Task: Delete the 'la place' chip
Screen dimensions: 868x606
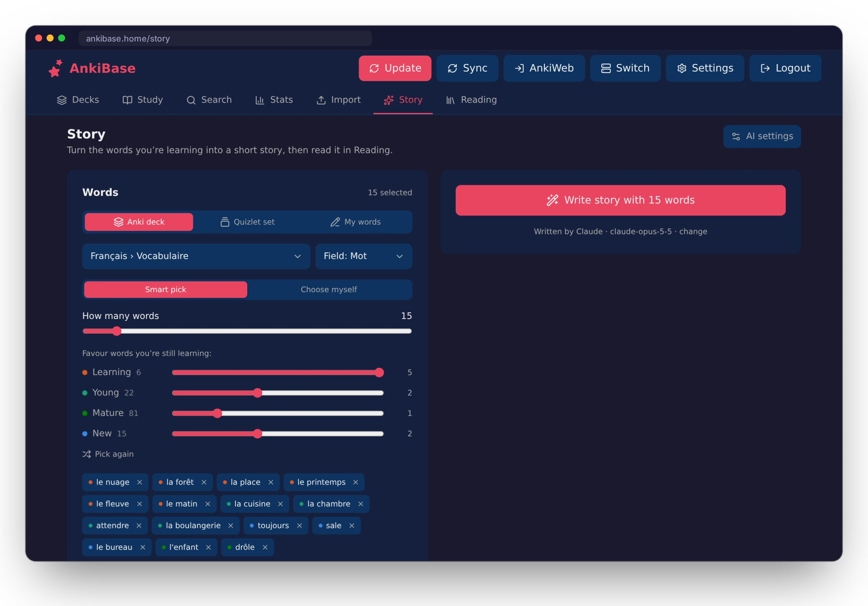Action: [x=271, y=482]
